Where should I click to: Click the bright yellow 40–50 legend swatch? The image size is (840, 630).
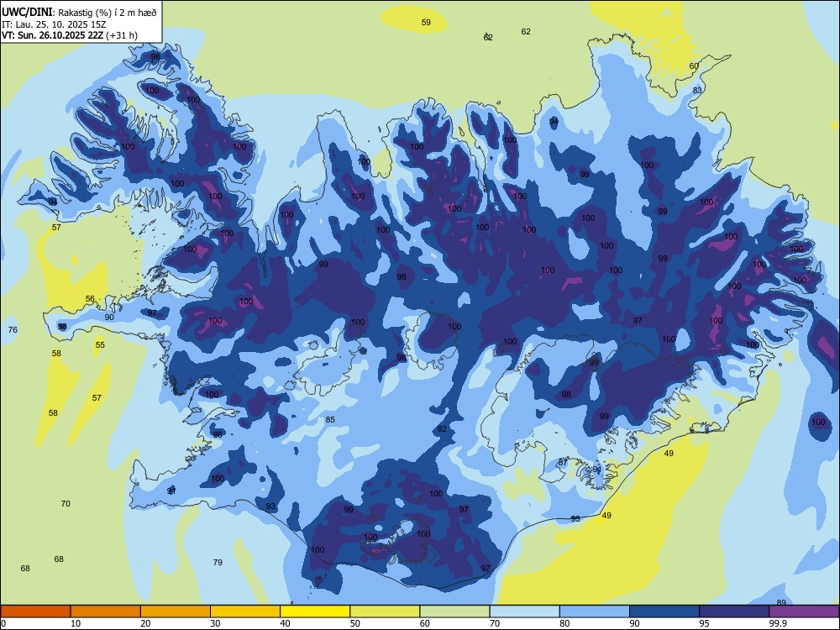point(315,612)
